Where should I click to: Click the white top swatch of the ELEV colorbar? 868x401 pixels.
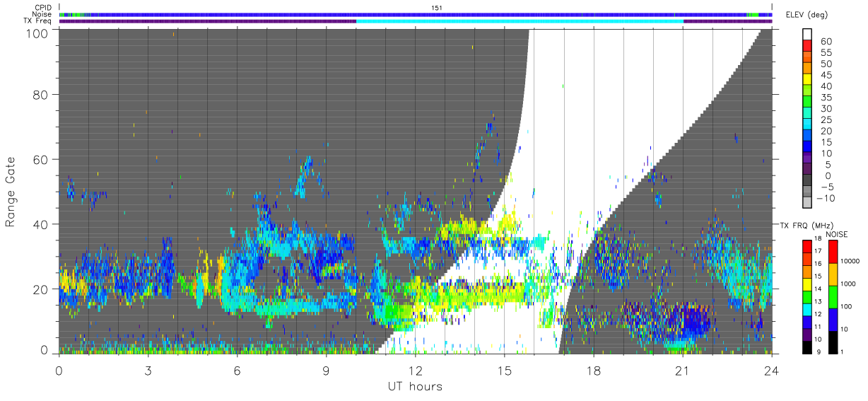tap(807, 35)
